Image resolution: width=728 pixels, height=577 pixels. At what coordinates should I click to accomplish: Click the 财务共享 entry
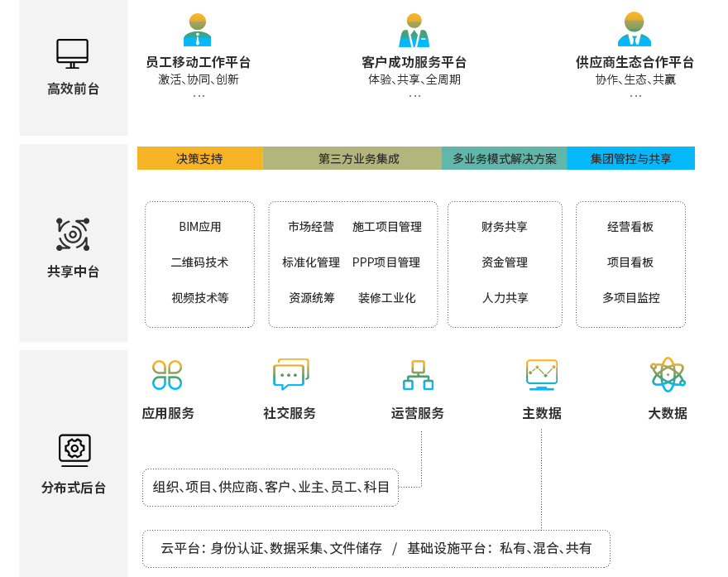[505, 227]
